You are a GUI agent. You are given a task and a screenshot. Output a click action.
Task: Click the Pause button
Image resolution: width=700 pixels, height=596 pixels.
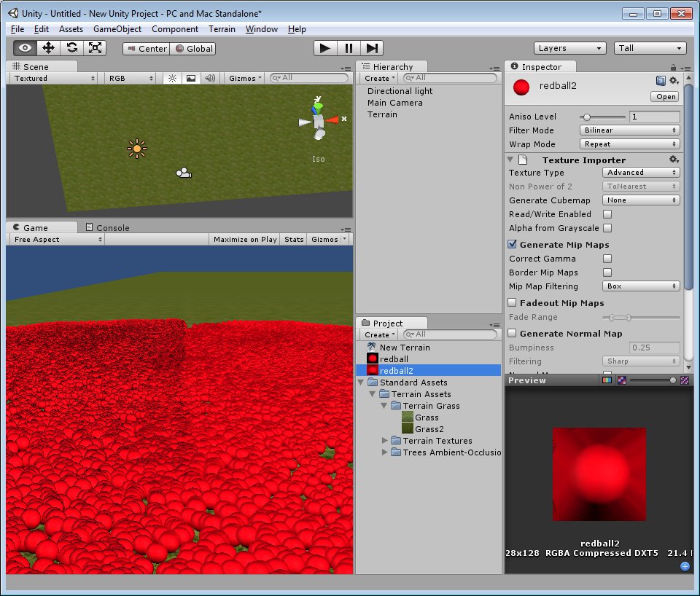(x=349, y=48)
